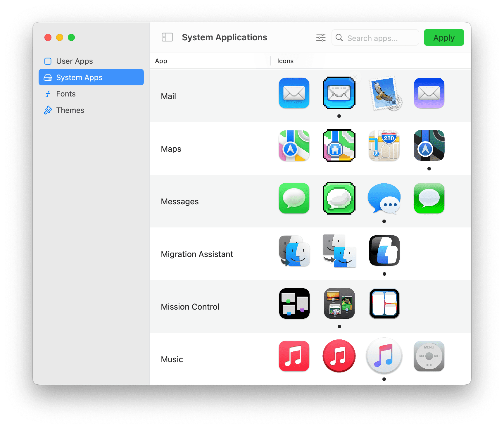Click the Mission Control row label

click(190, 307)
